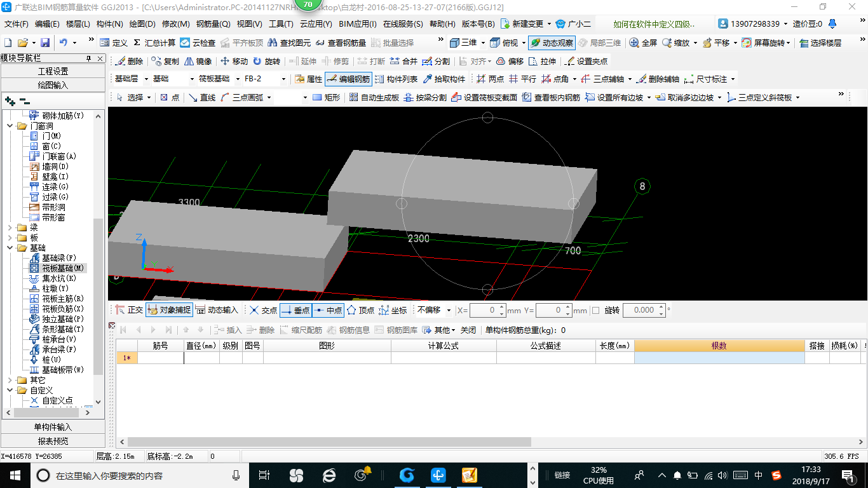Click 查看板内钢筋 view slab rebar
Viewport: 868px width, 488px height.
click(x=550, y=97)
